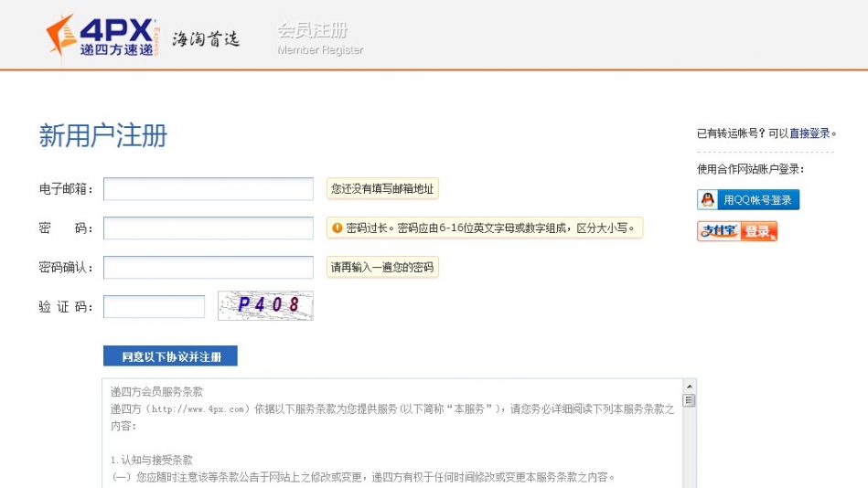Click the 会员注册 Member Register header text

[320, 38]
